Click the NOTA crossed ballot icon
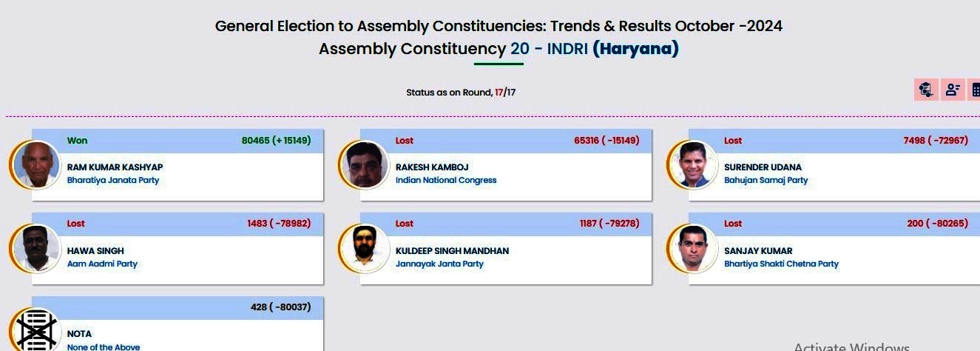The width and height of the screenshot is (980, 351). click(36, 331)
